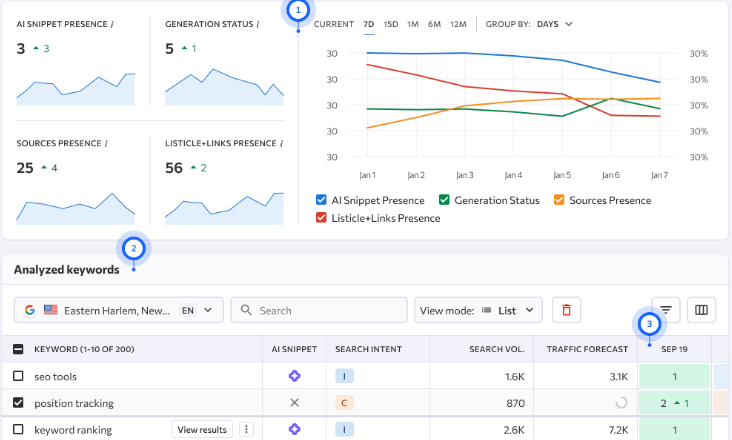Open the columns settings icon
Viewport: 732px width, 440px height.
click(x=701, y=311)
